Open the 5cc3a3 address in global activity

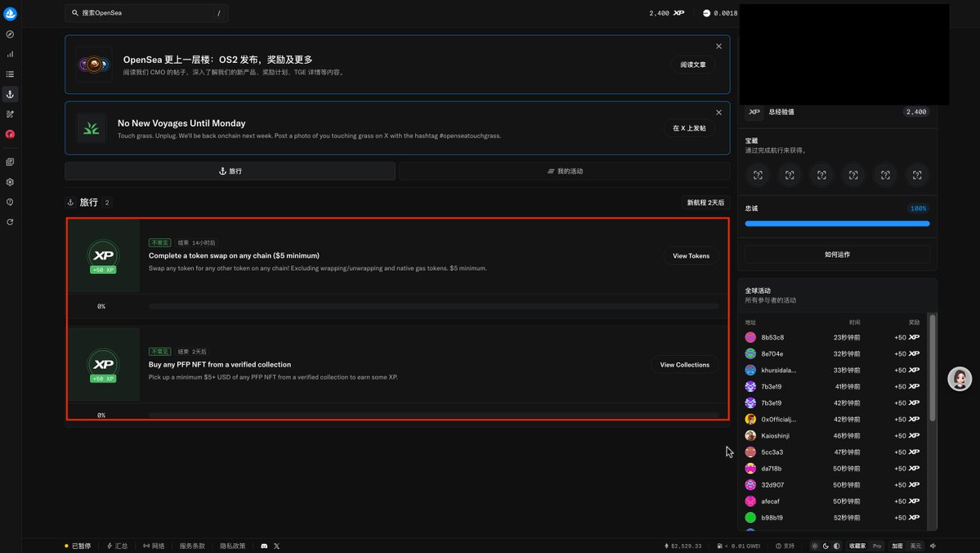[772, 452]
